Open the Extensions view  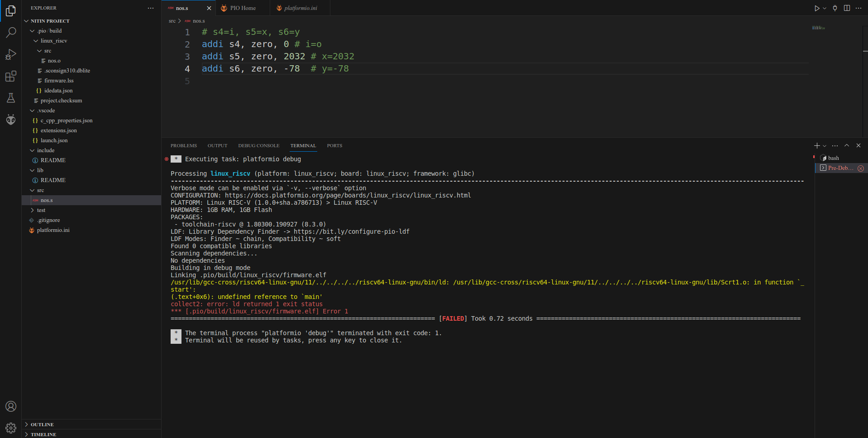point(11,76)
